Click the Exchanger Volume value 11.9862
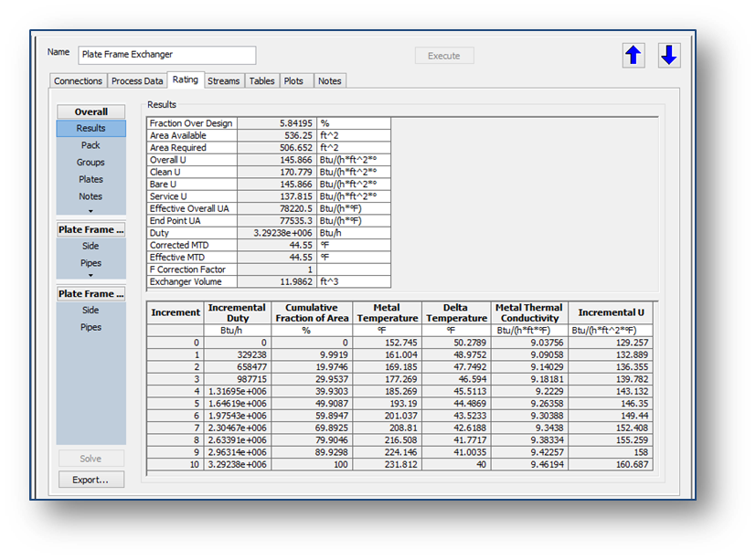 tap(277, 281)
